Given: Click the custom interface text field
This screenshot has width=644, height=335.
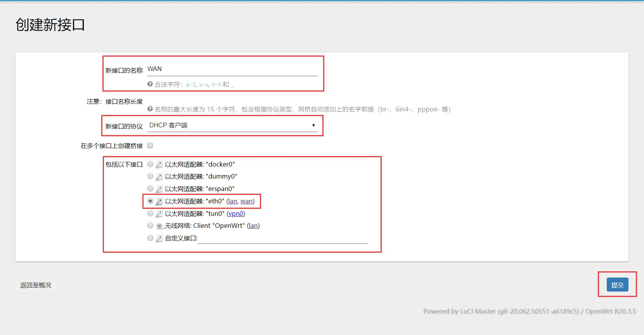Looking at the screenshot, I should click(x=283, y=239).
